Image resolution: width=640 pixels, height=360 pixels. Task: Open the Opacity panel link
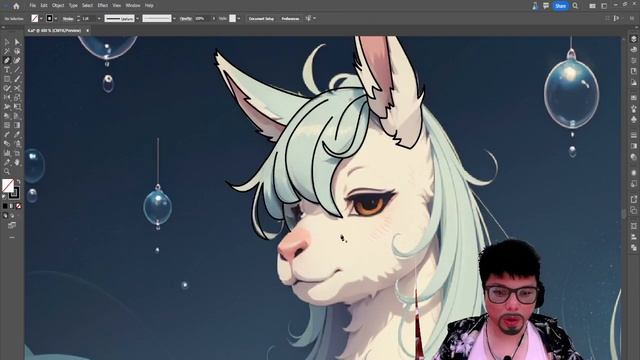click(186, 18)
